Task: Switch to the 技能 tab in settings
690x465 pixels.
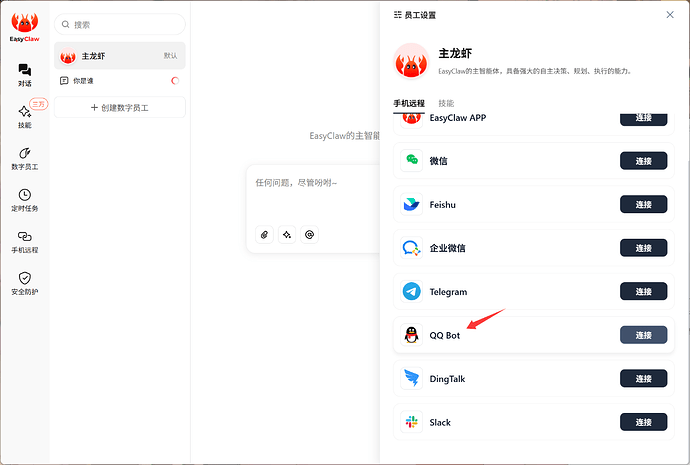Action: (446, 103)
